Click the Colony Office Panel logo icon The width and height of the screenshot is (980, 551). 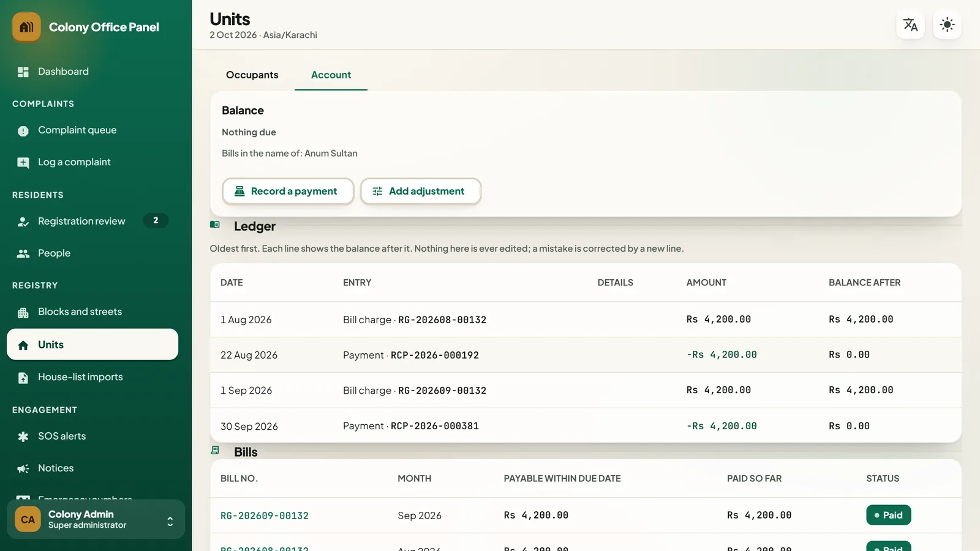[x=26, y=27]
